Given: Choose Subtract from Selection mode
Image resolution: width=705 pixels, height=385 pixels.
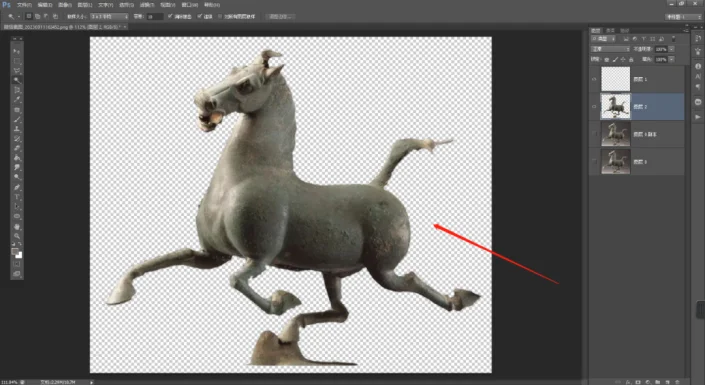Looking at the screenshot, I should coord(46,16).
